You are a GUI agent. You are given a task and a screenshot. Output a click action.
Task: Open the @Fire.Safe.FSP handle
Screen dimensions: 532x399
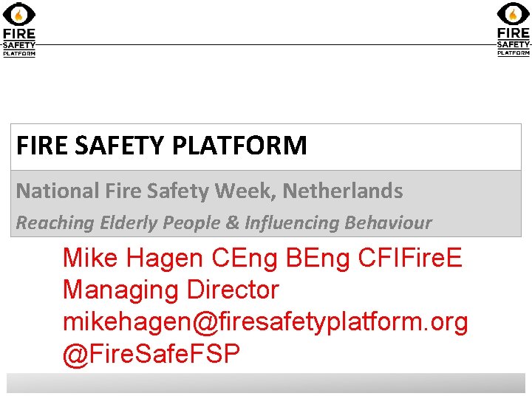click(151, 354)
